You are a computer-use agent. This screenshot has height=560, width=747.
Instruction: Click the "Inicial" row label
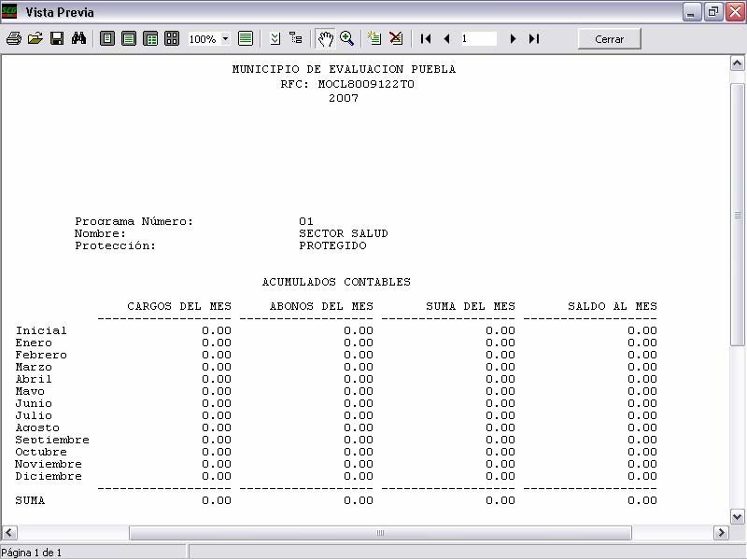click(41, 330)
